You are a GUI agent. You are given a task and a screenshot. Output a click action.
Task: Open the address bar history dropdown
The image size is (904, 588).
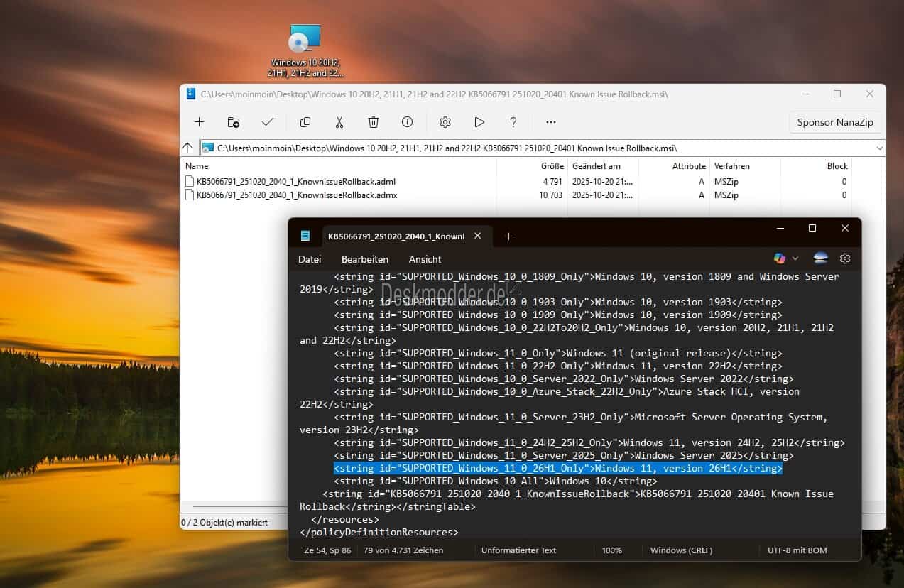(880, 148)
